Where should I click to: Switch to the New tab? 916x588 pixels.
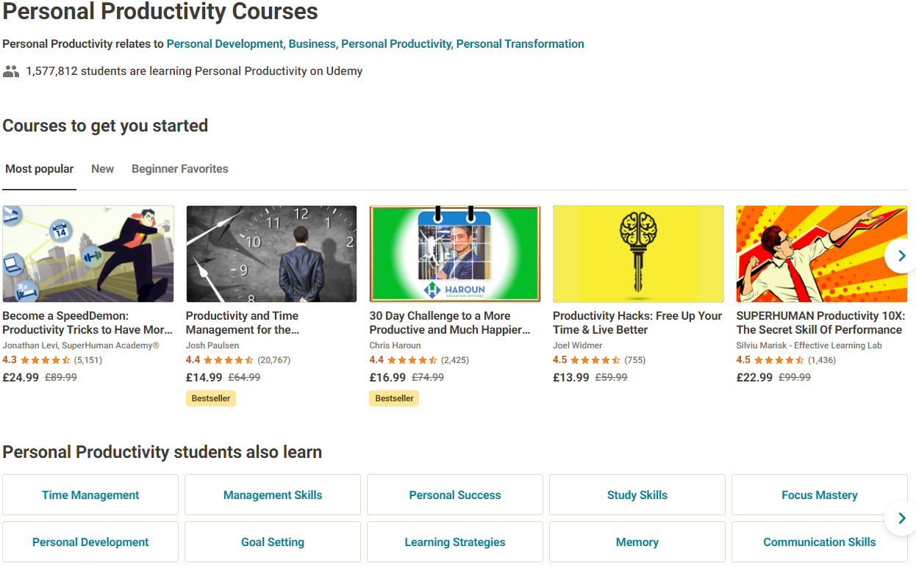coord(102,169)
